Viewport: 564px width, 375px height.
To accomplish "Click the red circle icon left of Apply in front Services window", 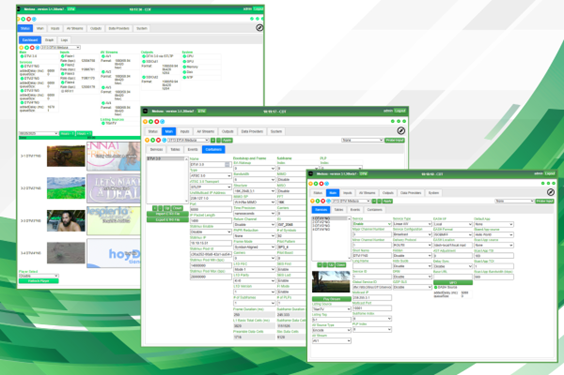I will pyautogui.click(x=323, y=201).
